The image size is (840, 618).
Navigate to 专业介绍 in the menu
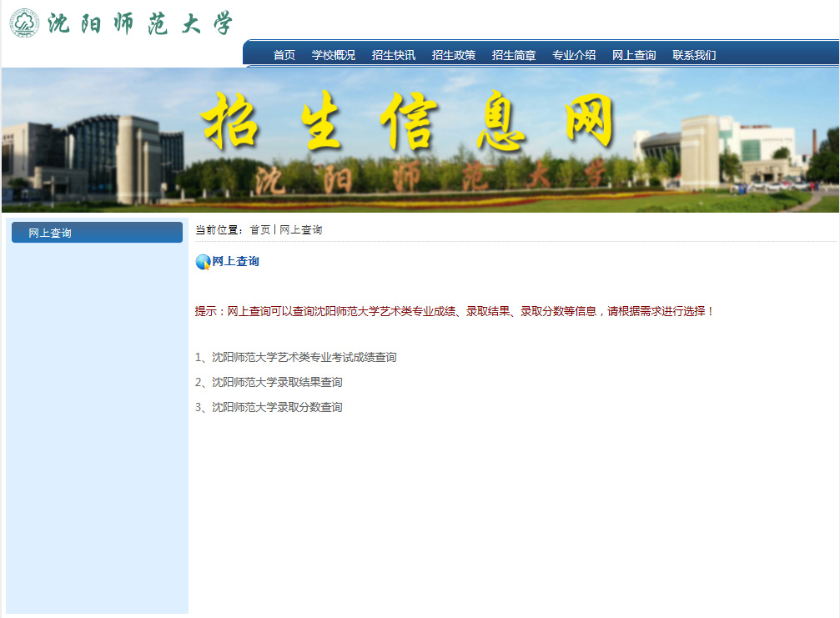[x=573, y=55]
